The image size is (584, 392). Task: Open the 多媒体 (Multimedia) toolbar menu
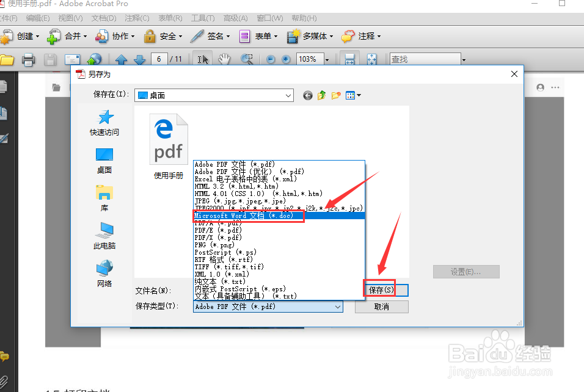[x=310, y=37]
